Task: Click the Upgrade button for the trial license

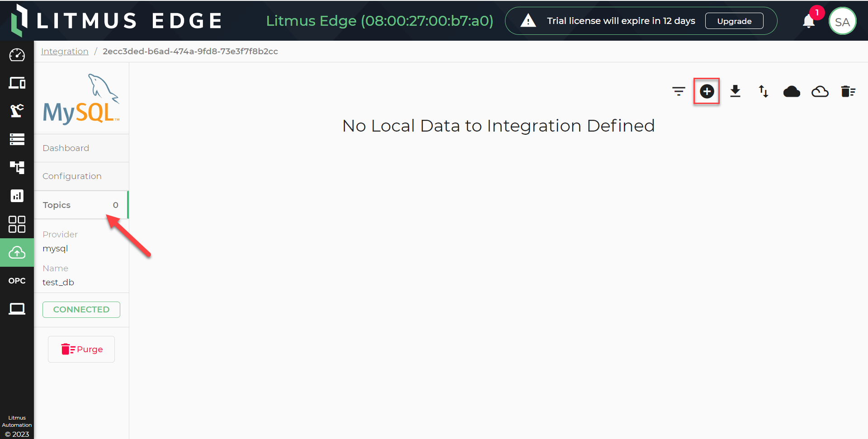Action: tap(734, 21)
